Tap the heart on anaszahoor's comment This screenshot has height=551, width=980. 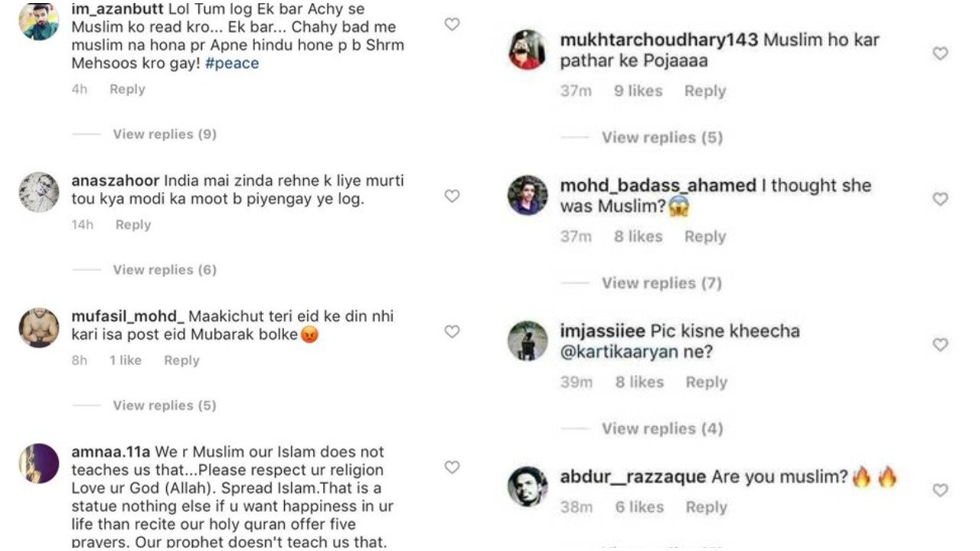coord(452,196)
